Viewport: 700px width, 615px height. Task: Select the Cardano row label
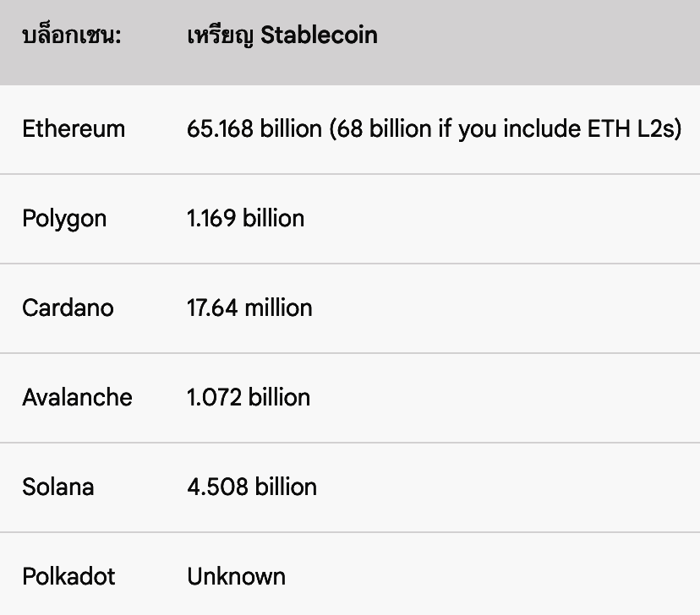coord(68,308)
